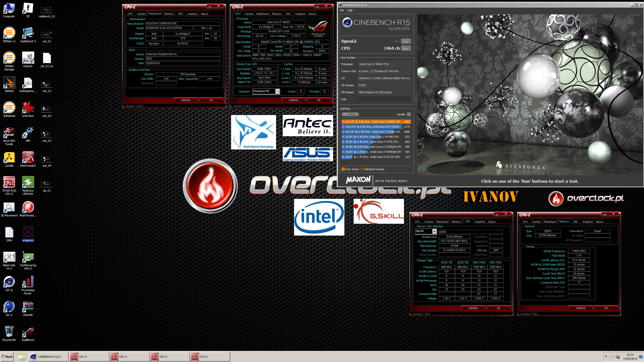Open CPUID ROG CPU-Z desktop shortcut
The height and width of the screenshot is (362, 644).
(9, 186)
